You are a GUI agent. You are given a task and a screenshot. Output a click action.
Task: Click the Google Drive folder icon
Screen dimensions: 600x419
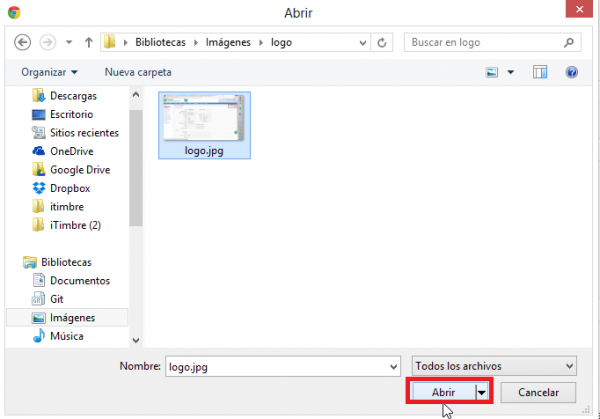pos(38,170)
